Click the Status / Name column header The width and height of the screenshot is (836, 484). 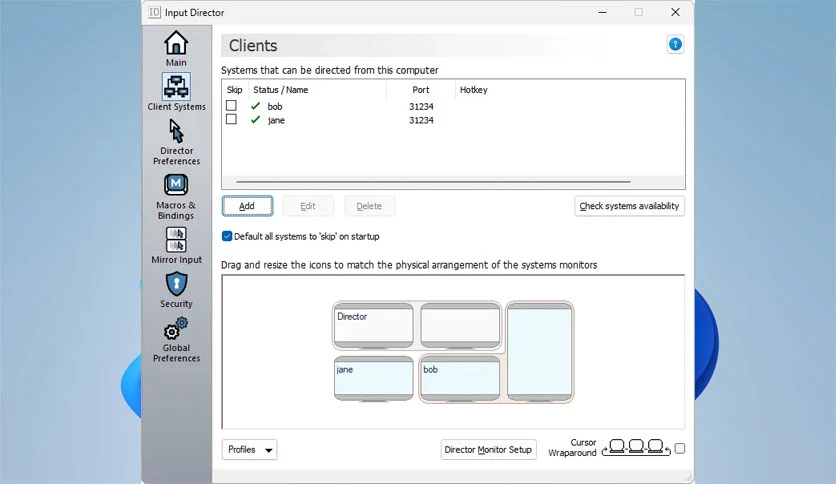click(280, 90)
